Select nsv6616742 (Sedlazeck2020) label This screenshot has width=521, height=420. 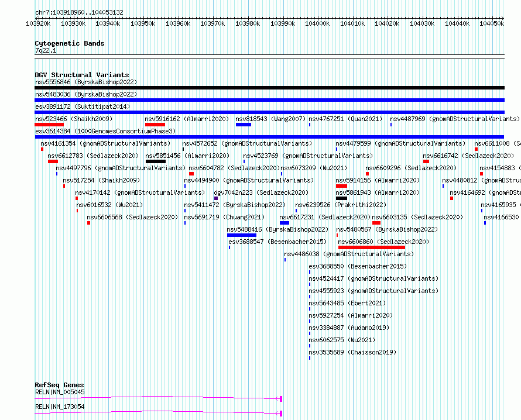[468, 156]
